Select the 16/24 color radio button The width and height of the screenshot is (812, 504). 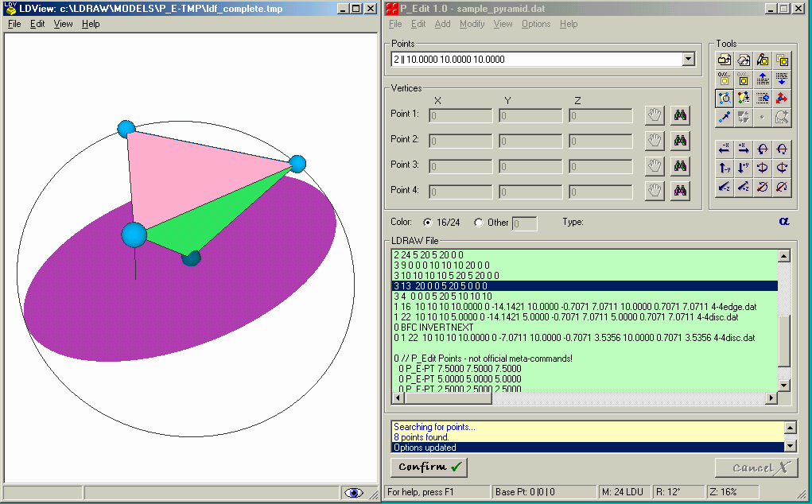tap(427, 223)
